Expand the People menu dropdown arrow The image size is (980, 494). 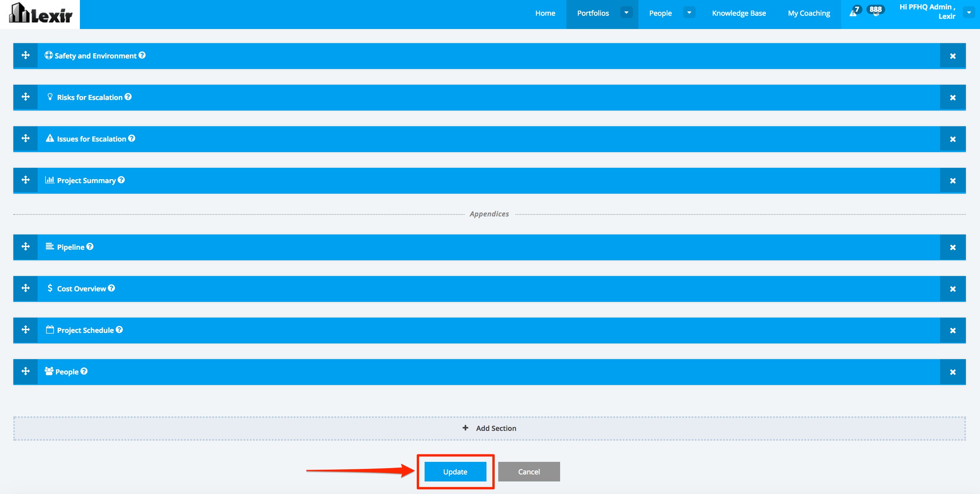(x=689, y=13)
